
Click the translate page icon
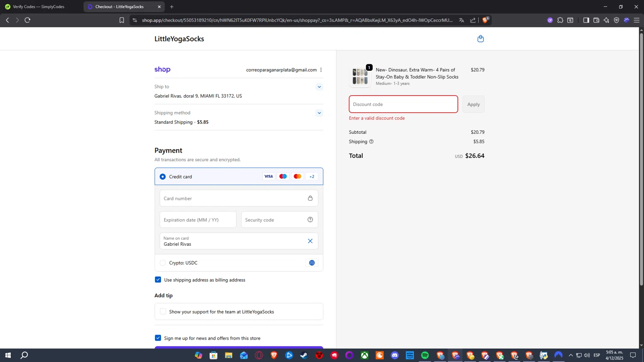tap(462, 20)
